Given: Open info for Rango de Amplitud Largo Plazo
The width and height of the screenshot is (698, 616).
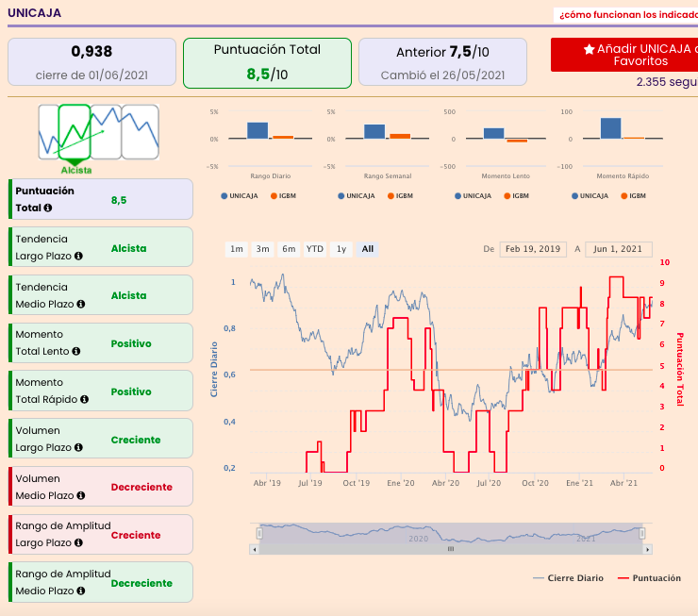Looking at the screenshot, I should pos(78,542).
